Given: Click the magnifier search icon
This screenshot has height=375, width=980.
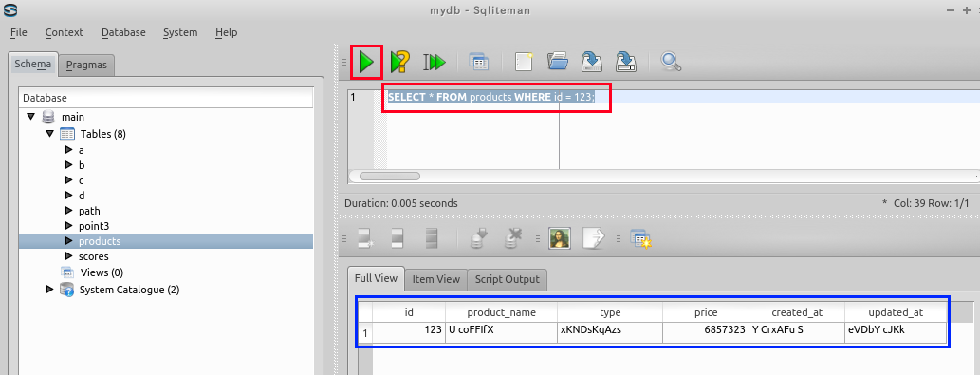Looking at the screenshot, I should [x=671, y=62].
